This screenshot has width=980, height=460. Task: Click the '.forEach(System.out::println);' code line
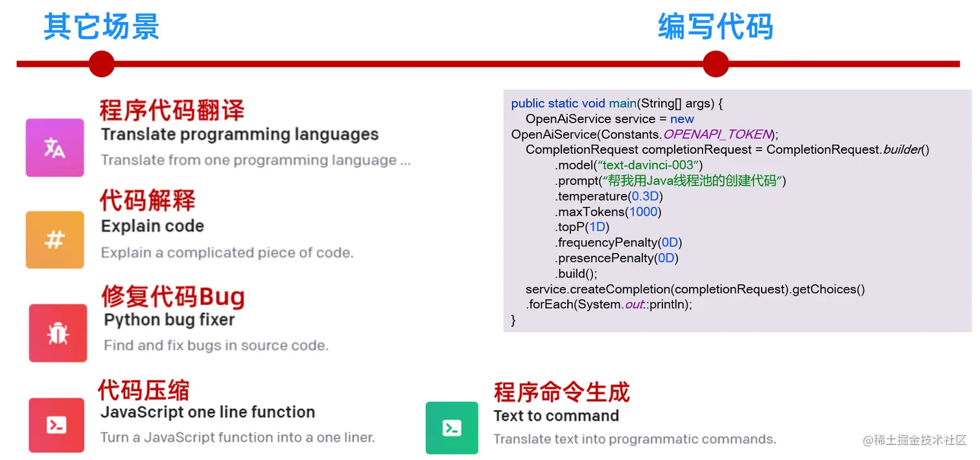[609, 304]
